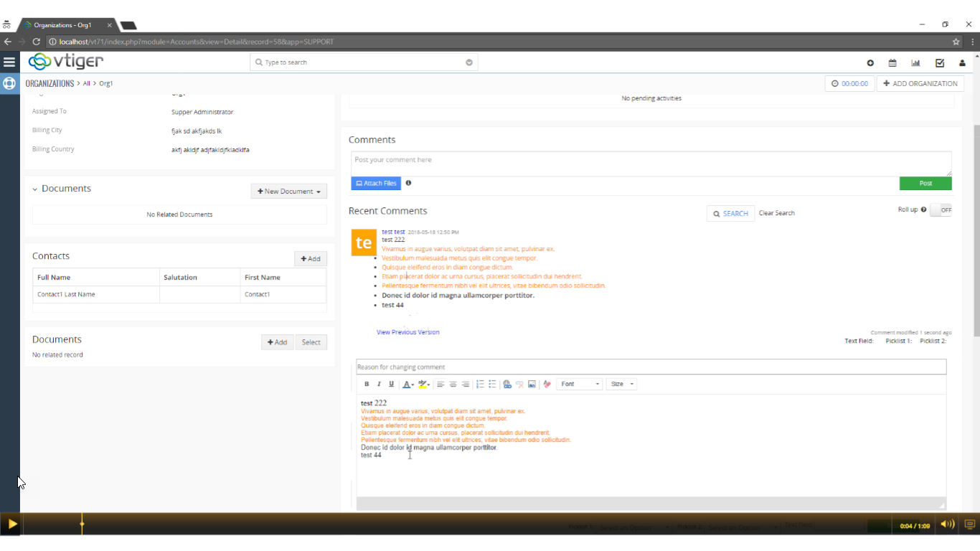Screen dimensions: 980x551
Task: Click 'All' in the breadcrumb
Action: pyautogui.click(x=87, y=84)
